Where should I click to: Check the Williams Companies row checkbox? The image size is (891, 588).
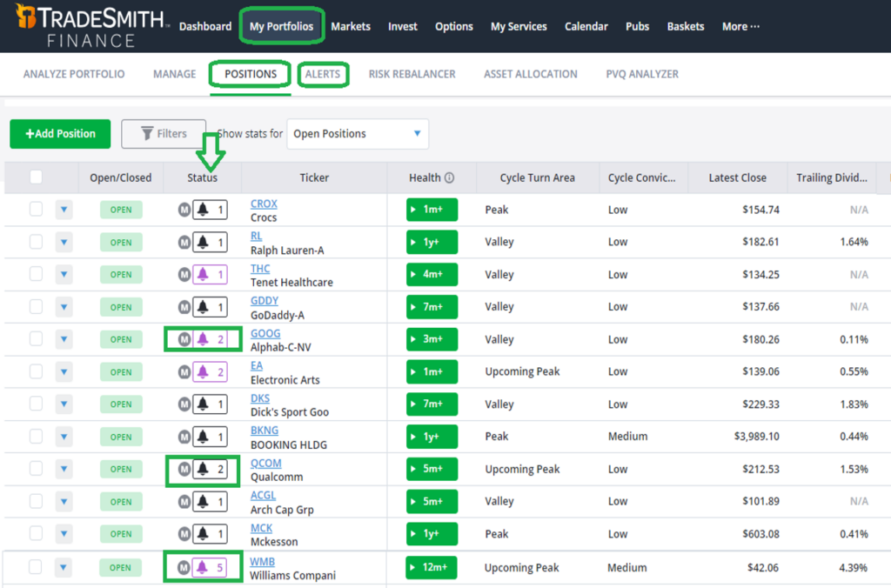pos(35,566)
